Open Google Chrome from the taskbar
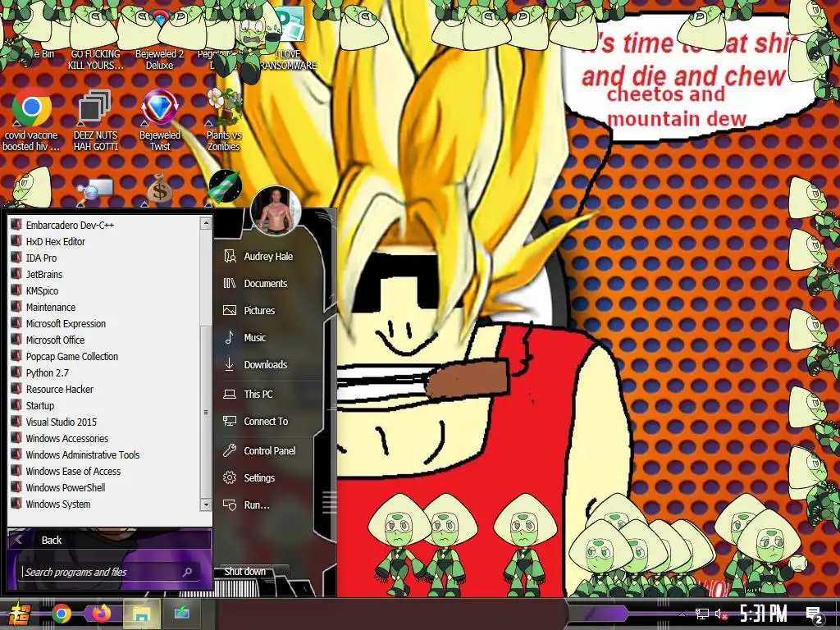 61,614
